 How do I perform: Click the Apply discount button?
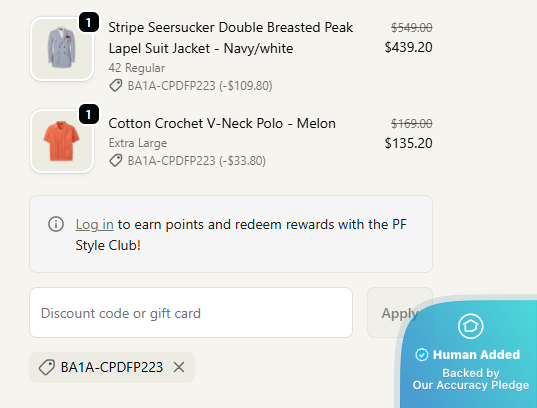(x=400, y=312)
